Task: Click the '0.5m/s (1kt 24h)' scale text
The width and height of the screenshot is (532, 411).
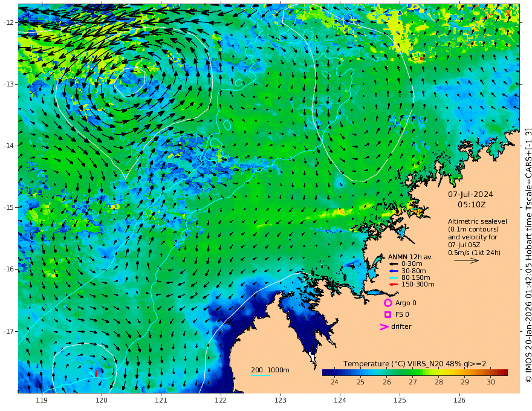Action: (474, 253)
